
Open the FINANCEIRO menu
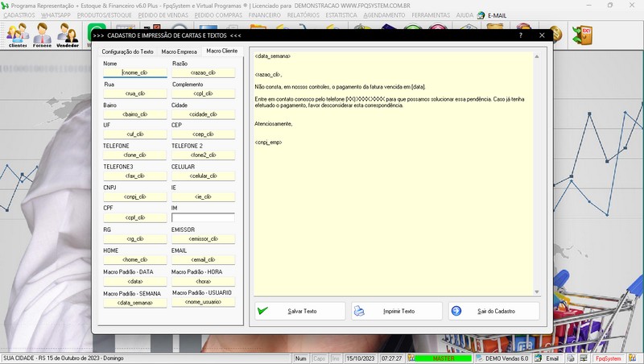pos(265,15)
